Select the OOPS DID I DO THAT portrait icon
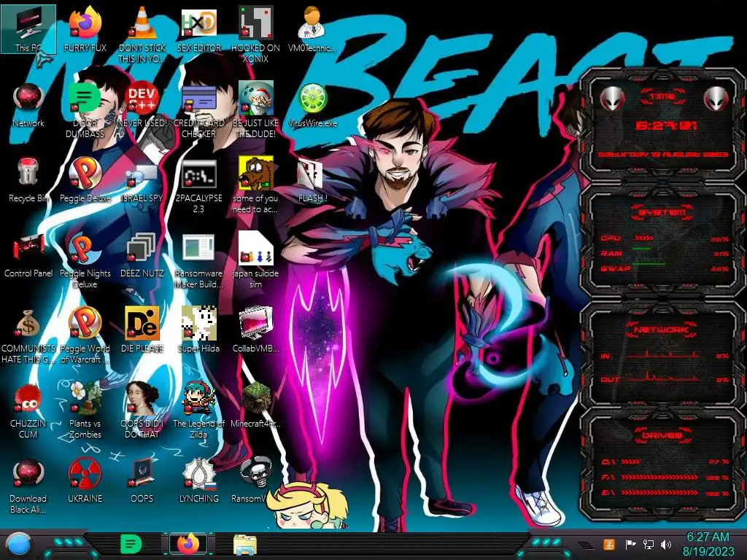The image size is (747, 560). click(142, 411)
